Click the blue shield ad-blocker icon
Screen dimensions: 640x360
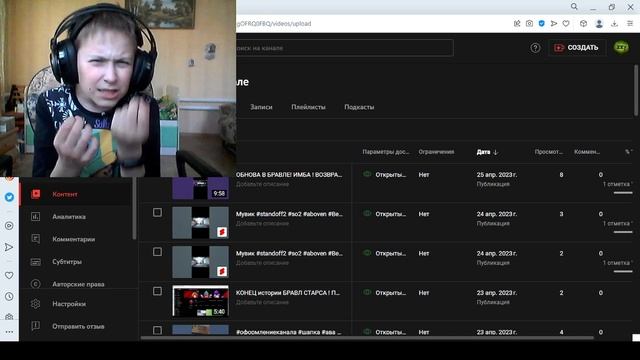[x=541, y=24]
